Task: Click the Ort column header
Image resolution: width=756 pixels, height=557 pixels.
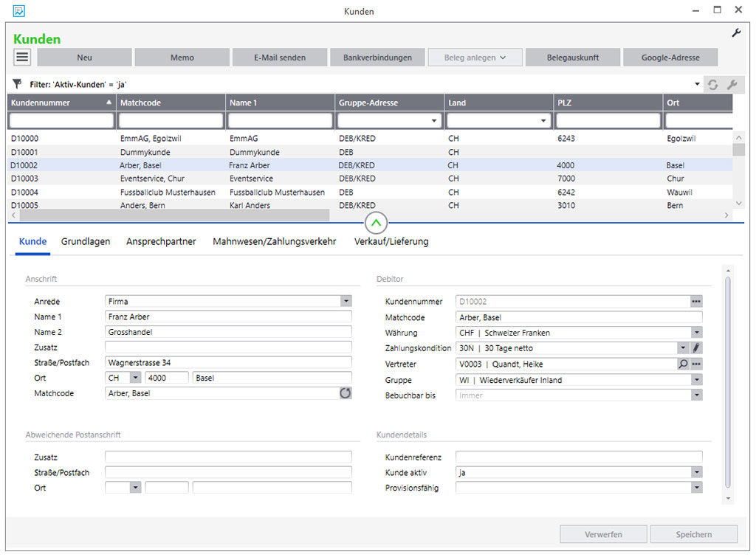Action: pos(698,103)
